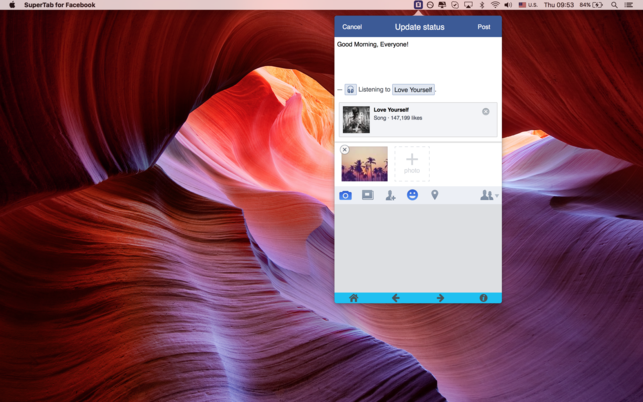This screenshot has height=402, width=643.
Task: Click Cancel in the Update status header
Action: [352, 27]
